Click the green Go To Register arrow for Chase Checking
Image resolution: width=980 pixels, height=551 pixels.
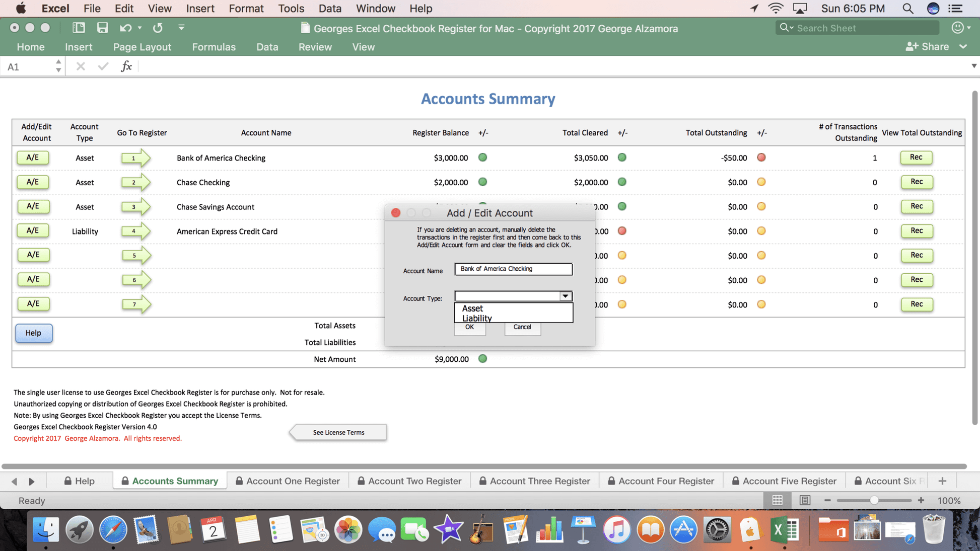pyautogui.click(x=136, y=182)
